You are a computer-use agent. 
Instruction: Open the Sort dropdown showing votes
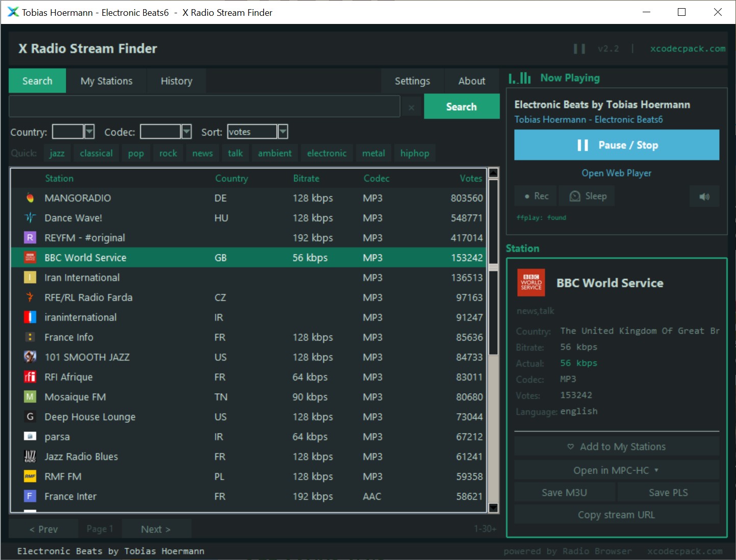click(283, 132)
